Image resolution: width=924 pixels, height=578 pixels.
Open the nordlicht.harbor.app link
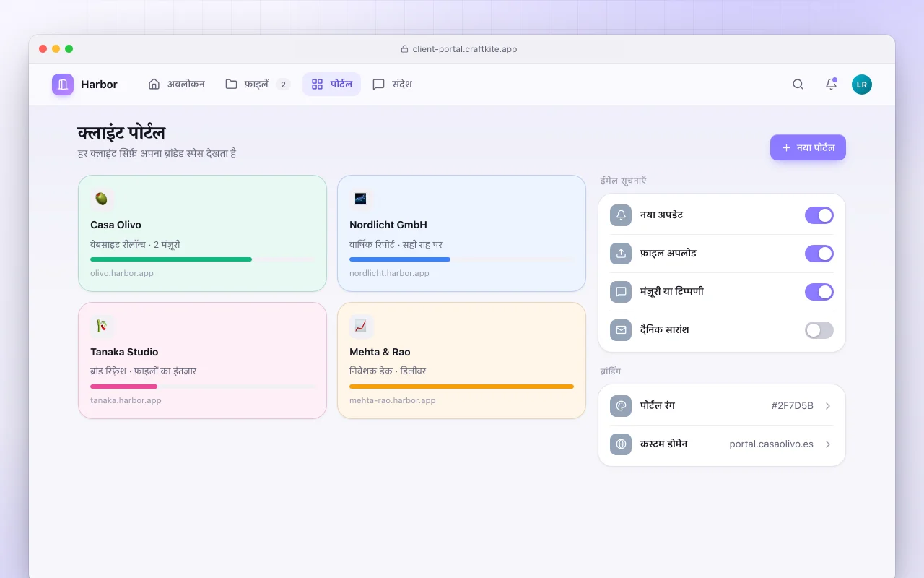click(x=389, y=274)
